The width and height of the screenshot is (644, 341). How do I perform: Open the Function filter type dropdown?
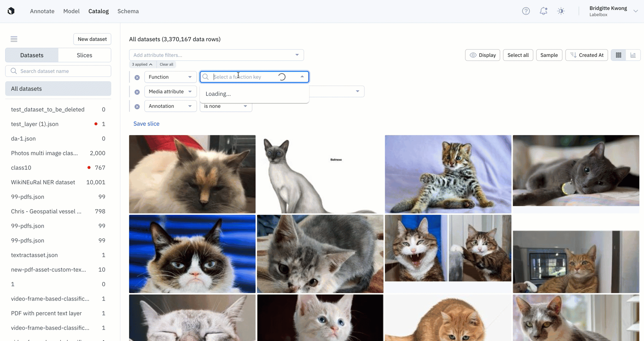171,77
